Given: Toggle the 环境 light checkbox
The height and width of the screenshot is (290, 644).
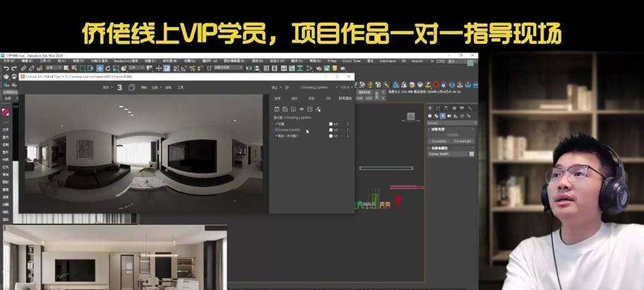Looking at the screenshot, I should click(x=276, y=123).
